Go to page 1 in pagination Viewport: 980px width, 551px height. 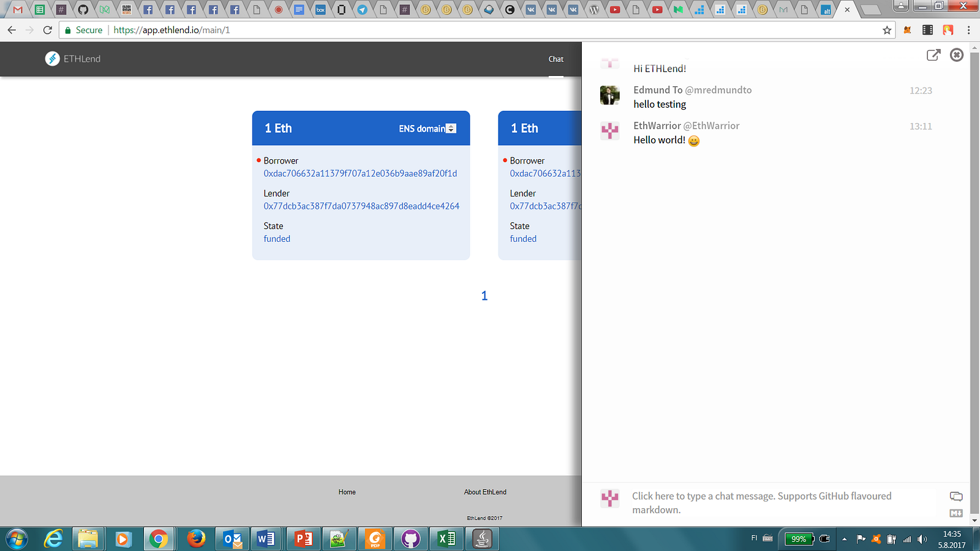(x=484, y=296)
